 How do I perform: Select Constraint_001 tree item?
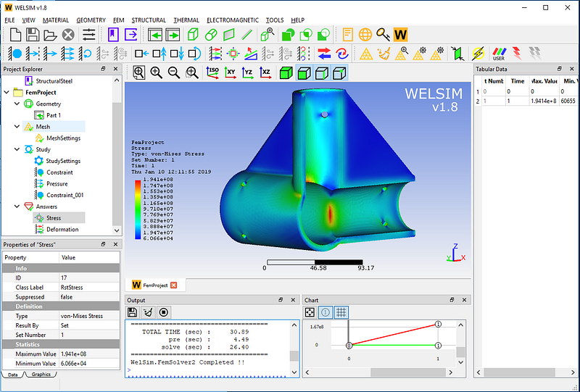point(65,195)
